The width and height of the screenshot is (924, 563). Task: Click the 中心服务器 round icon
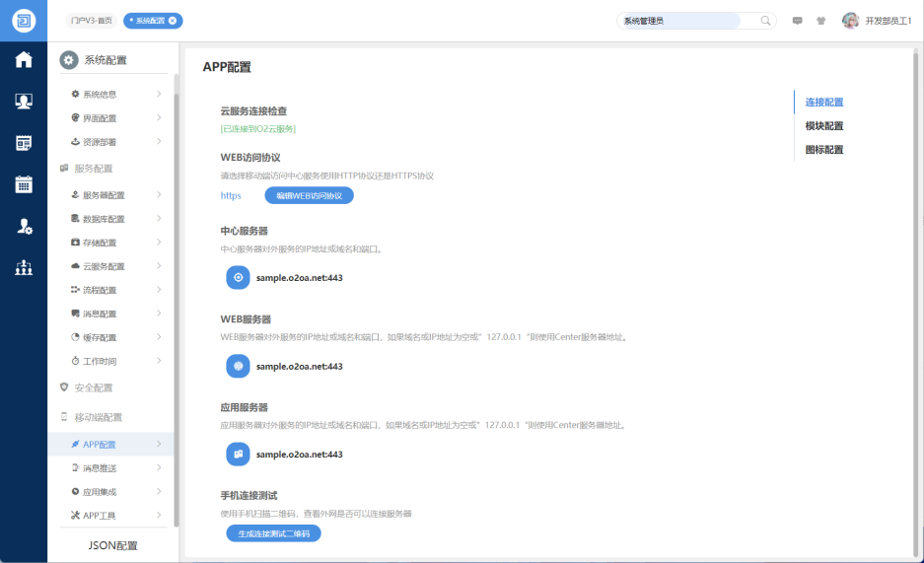pyautogui.click(x=238, y=278)
